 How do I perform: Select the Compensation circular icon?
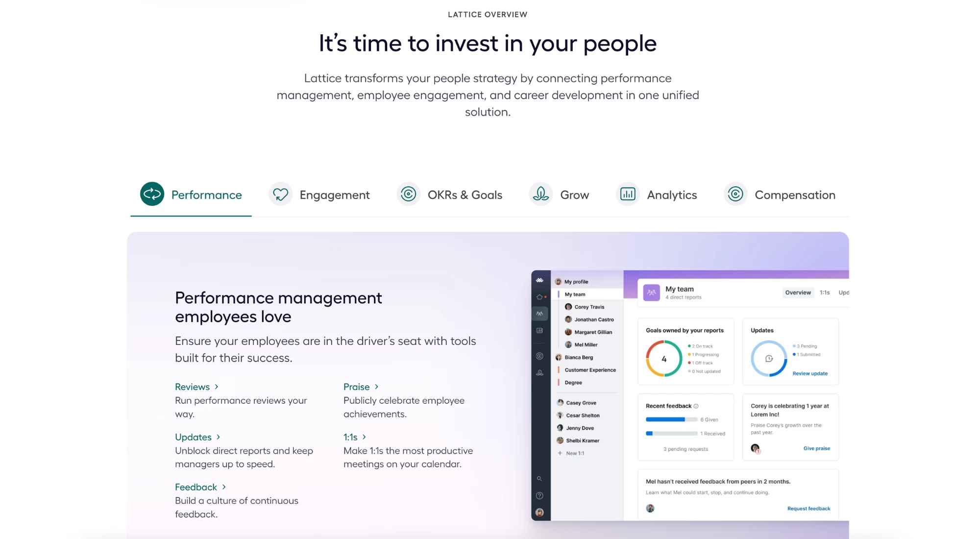(x=735, y=194)
